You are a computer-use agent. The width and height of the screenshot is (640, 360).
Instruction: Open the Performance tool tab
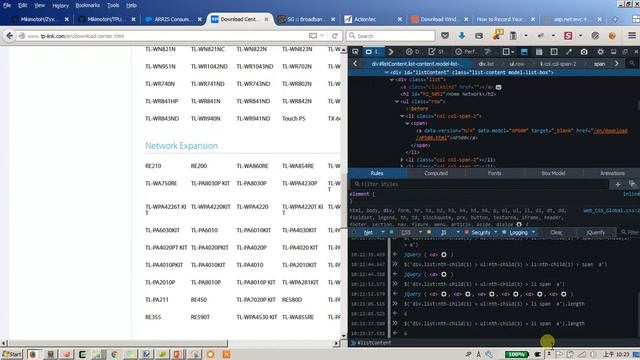(x=466, y=52)
